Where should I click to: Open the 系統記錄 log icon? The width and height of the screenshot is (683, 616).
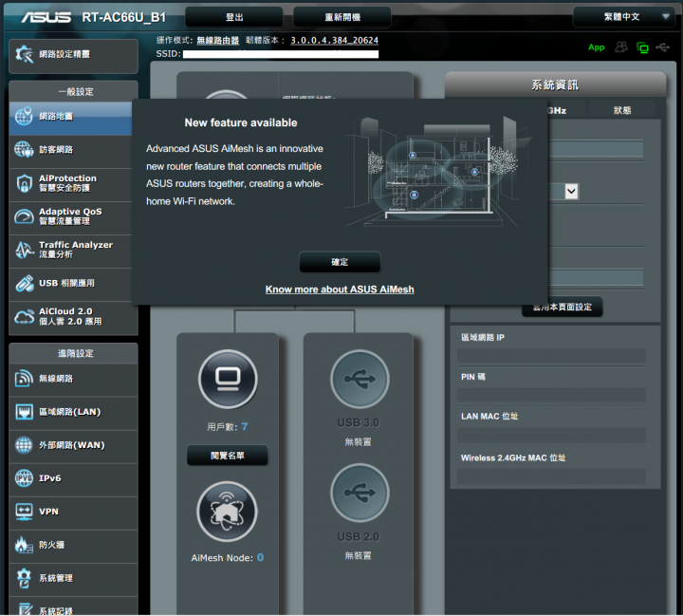pyautogui.click(x=25, y=609)
